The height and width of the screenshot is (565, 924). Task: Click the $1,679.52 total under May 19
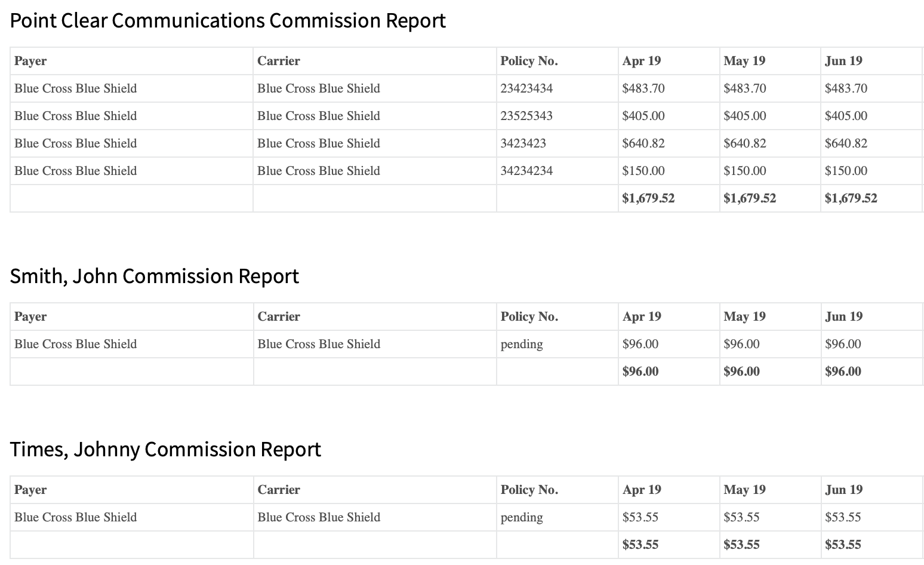click(750, 198)
